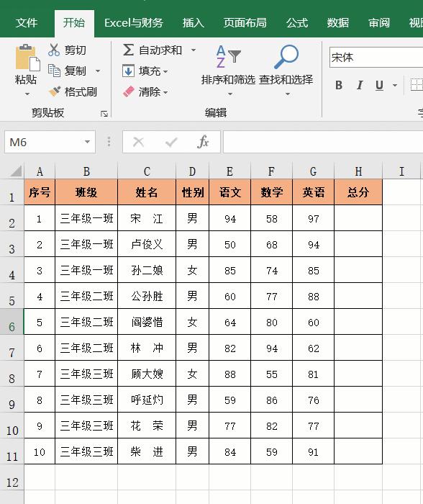Screen dimensions: 423x504
Task: Click the 查找和选择 label
Action: click(x=286, y=79)
